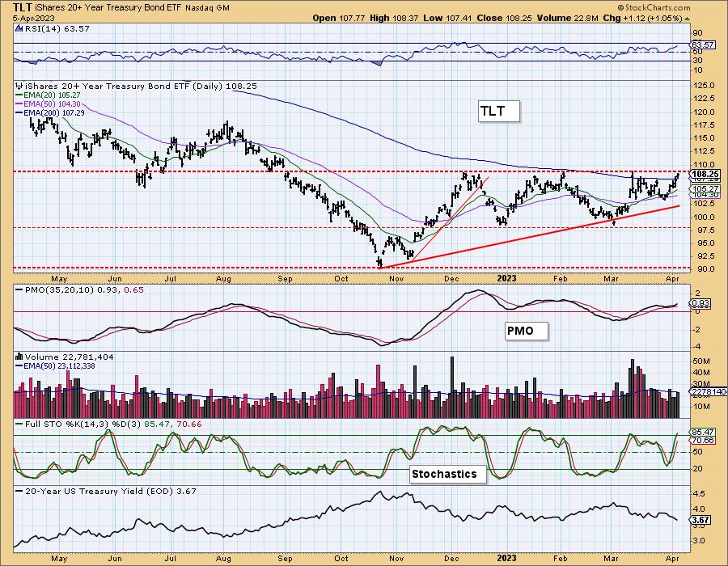The height and width of the screenshot is (566, 728).
Task: Click the PMO(35,20,10) indicator label
Action: (79, 290)
